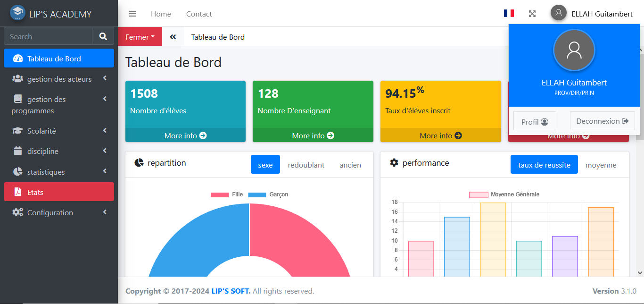Image resolution: width=644 pixels, height=304 pixels.
Task: Switch to the Tableau de Bord page tab
Action: click(218, 37)
